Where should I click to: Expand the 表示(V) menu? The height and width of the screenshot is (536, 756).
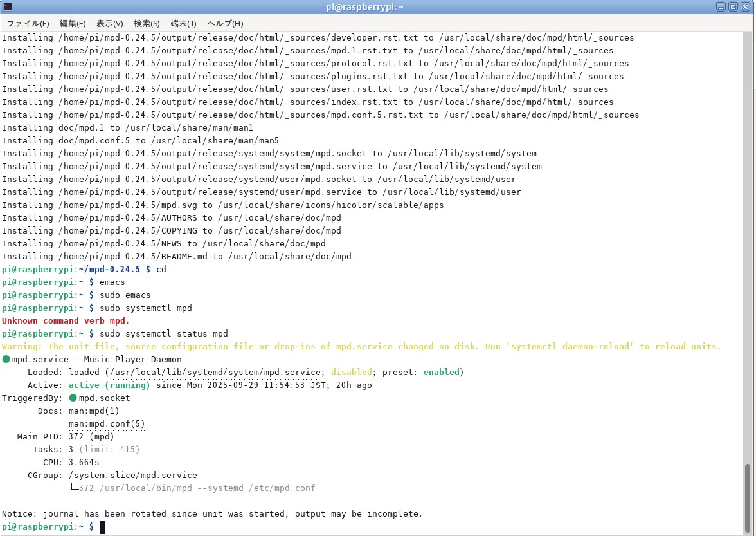click(x=109, y=23)
